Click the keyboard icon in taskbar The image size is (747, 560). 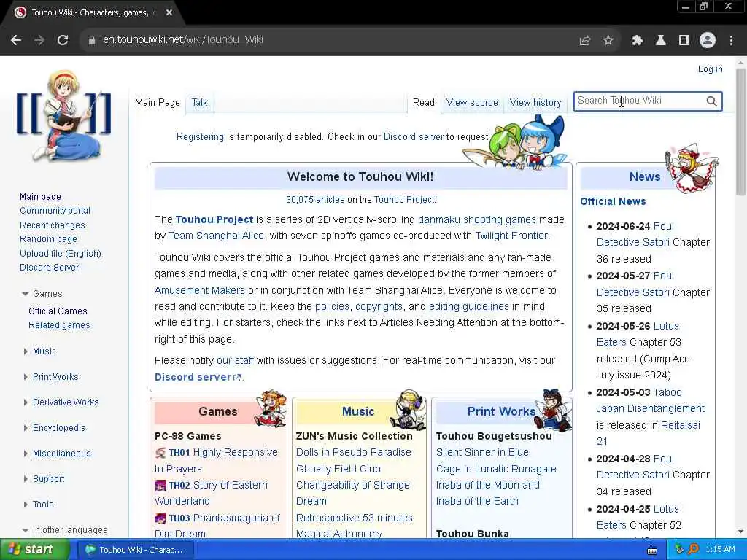click(x=652, y=551)
